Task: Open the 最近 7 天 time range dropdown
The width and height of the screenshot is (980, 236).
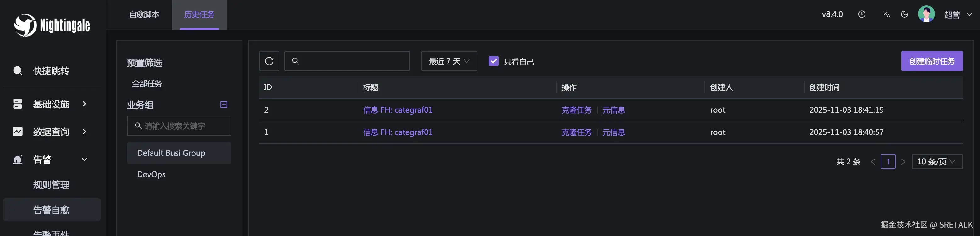Action: [449, 61]
